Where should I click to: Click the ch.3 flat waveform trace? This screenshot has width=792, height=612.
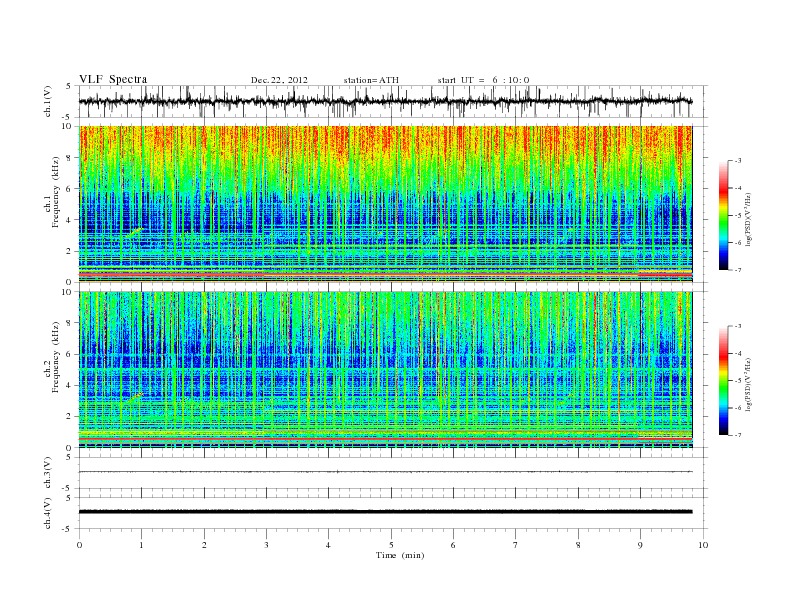386,472
